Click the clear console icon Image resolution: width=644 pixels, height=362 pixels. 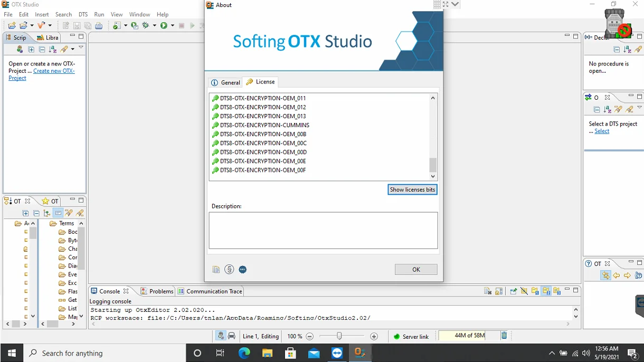point(488,291)
